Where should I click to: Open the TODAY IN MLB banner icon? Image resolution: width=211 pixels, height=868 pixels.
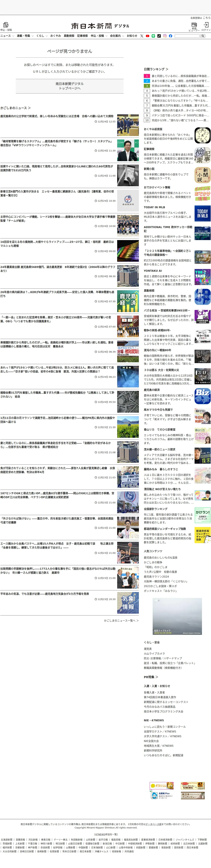[x=203, y=214]
